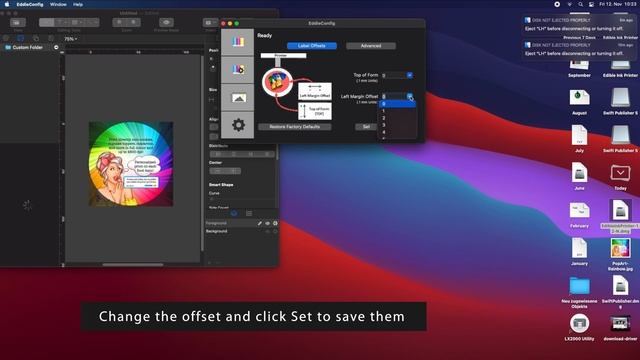Screen dimensions: 640x360
Task: Open the image panel icon in EddieConfig sidebar
Action: click(238, 98)
